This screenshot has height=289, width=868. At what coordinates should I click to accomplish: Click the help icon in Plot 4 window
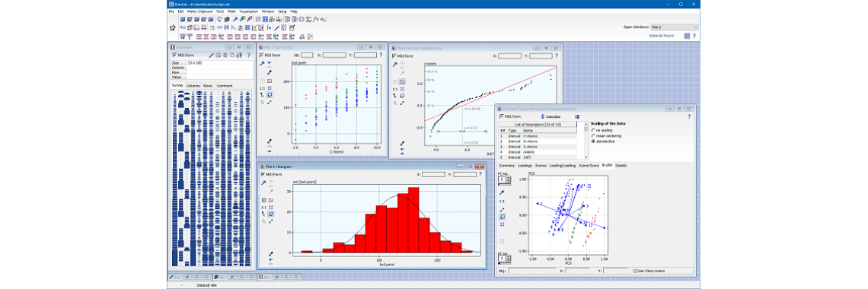pos(556,56)
